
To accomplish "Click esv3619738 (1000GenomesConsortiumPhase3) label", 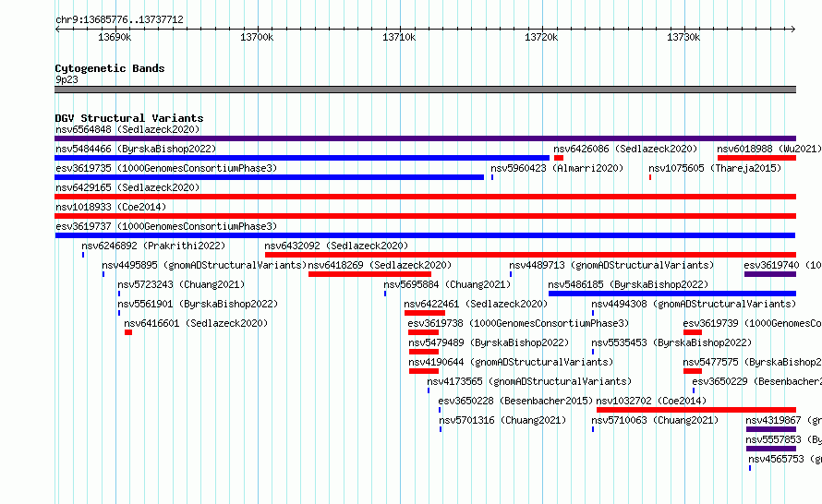I will [518, 323].
